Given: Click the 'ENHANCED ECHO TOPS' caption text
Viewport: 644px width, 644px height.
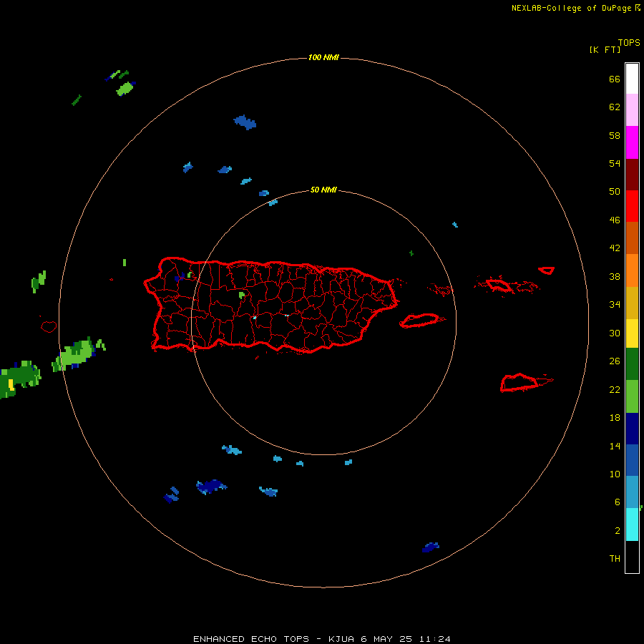Looking at the screenshot, I should click(x=250, y=639).
